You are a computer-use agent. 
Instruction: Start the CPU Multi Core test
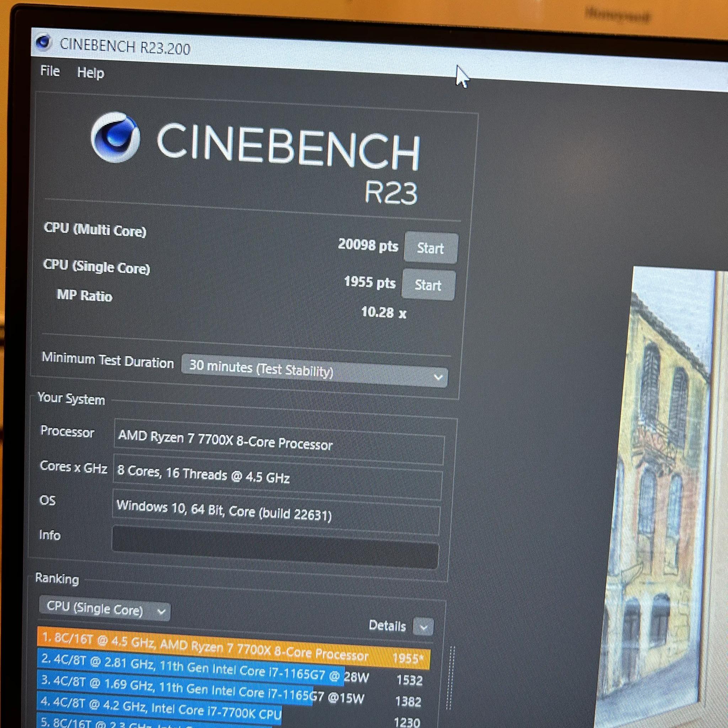431,248
